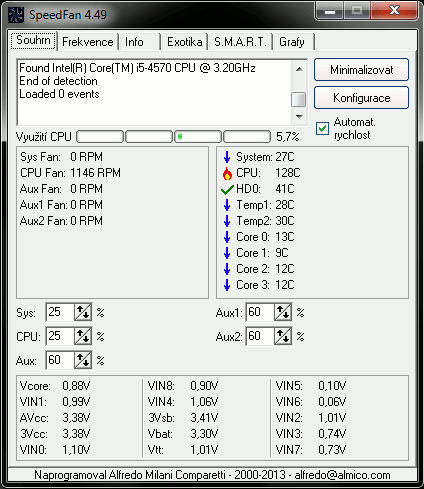This screenshot has width=424, height=489.
Task: Open the Exotika tab
Action: click(x=184, y=42)
